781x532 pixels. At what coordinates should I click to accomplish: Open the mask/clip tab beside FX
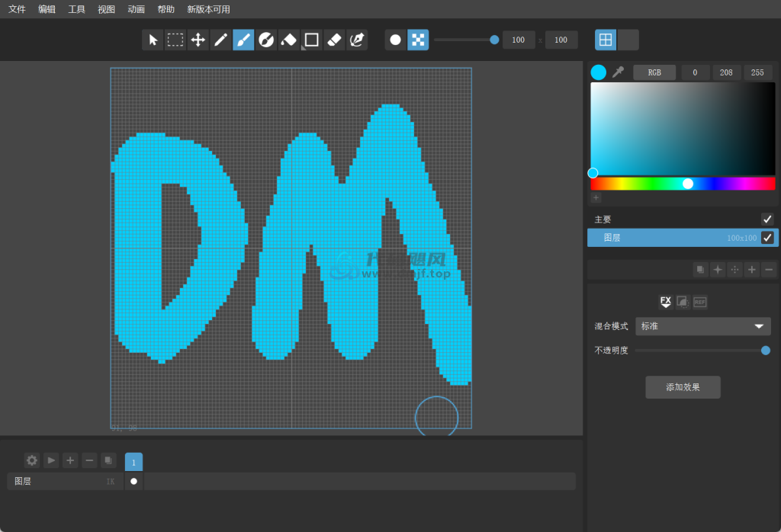(x=683, y=302)
